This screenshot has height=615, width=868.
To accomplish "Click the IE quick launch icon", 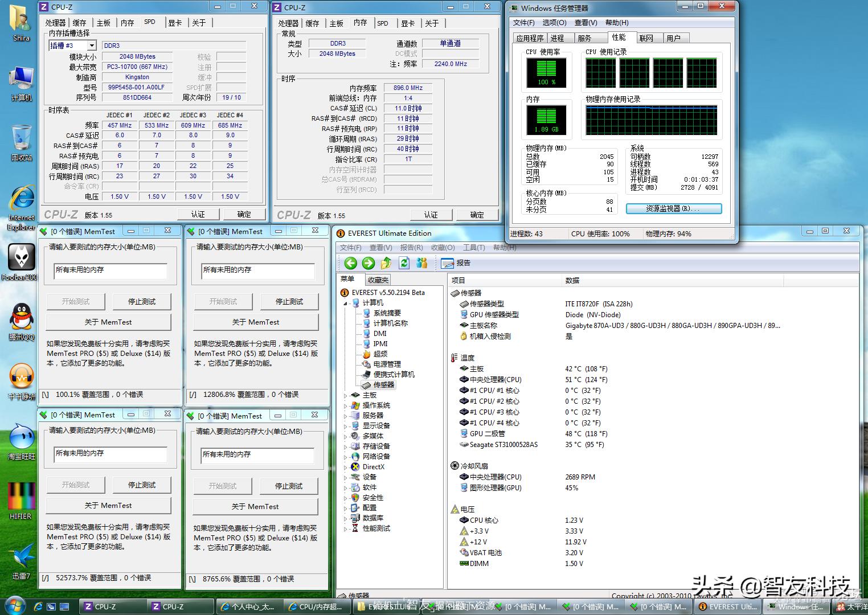I will click(38, 606).
